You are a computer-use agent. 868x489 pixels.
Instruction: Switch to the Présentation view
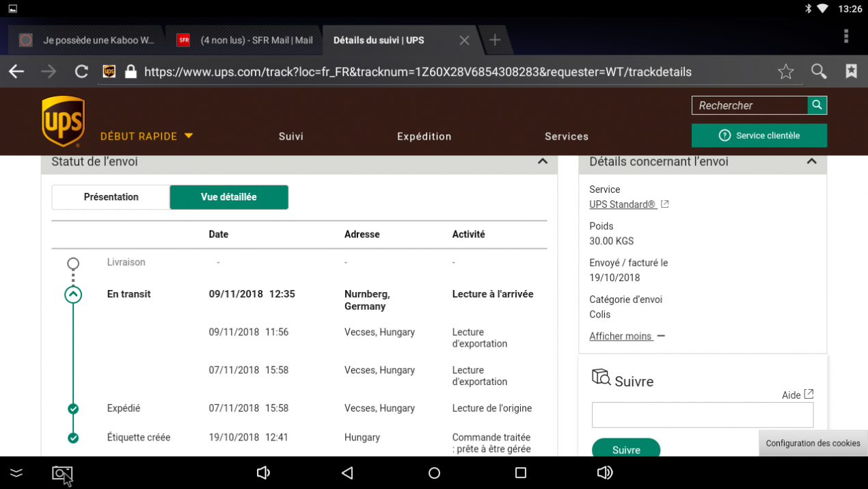(x=111, y=197)
